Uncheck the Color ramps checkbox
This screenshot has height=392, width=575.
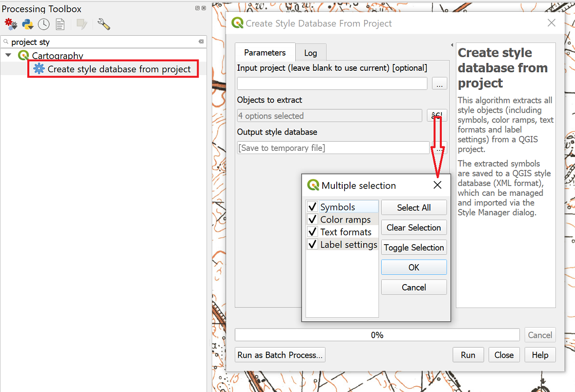click(313, 220)
